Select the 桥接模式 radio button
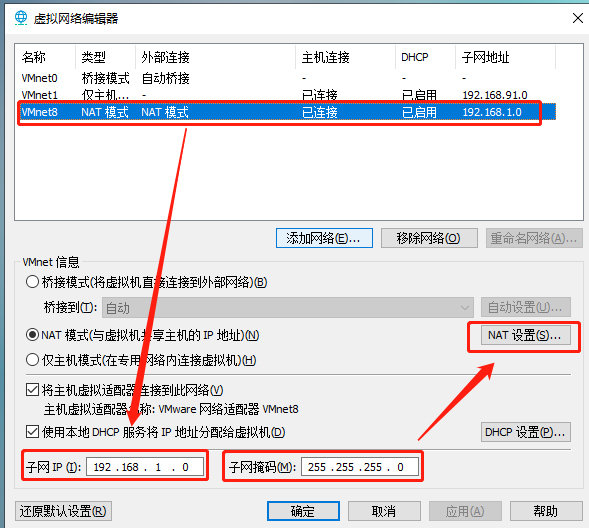 coord(32,282)
